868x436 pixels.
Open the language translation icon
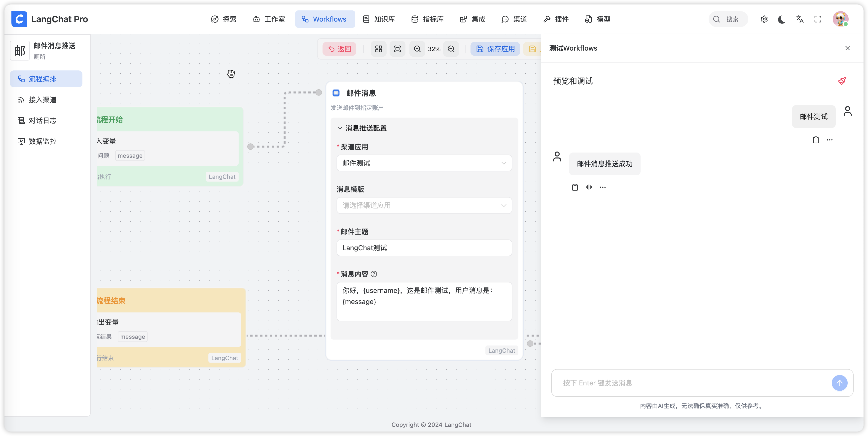800,19
